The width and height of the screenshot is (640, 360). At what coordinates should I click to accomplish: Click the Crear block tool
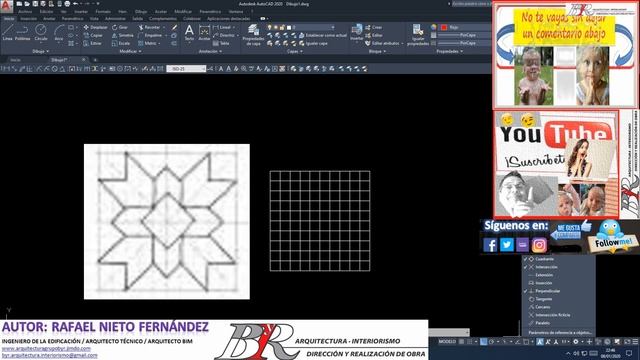point(373,27)
